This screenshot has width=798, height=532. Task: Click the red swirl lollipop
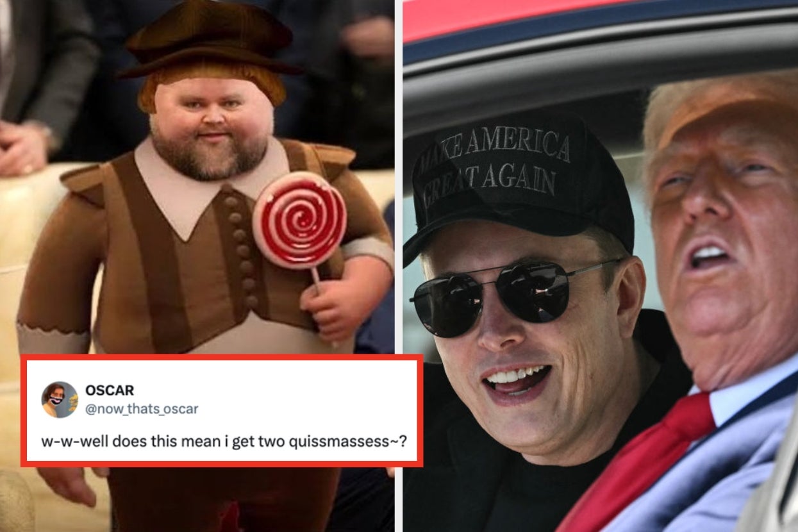coord(299,221)
